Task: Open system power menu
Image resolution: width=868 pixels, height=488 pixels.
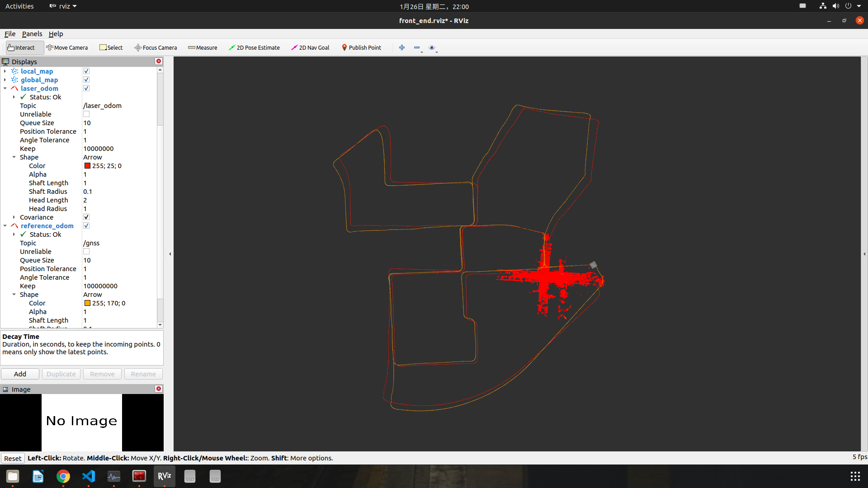Action: [853, 6]
